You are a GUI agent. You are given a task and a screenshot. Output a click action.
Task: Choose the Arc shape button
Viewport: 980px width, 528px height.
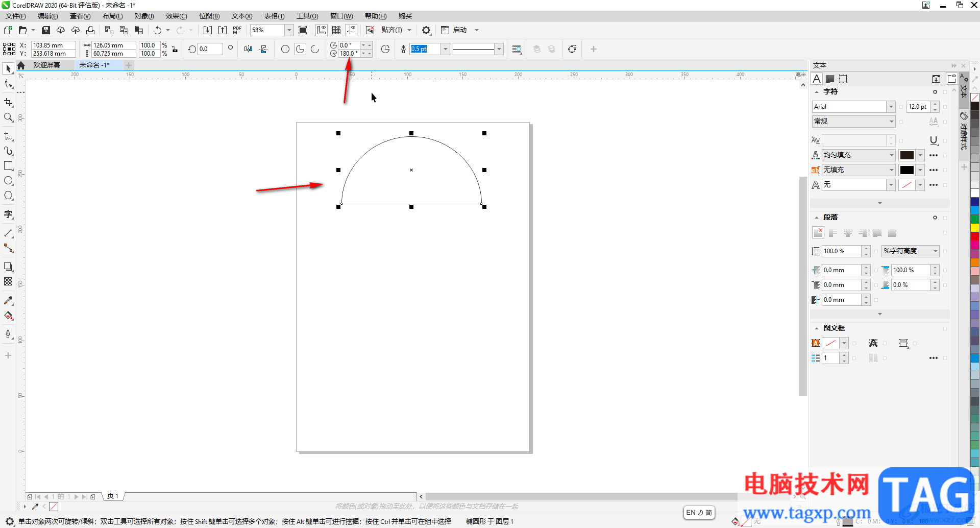(315, 49)
